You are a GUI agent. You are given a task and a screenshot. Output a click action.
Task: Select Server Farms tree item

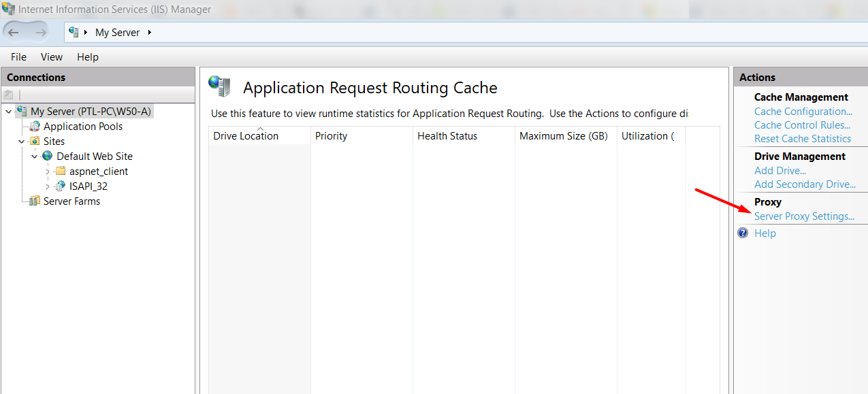point(71,201)
